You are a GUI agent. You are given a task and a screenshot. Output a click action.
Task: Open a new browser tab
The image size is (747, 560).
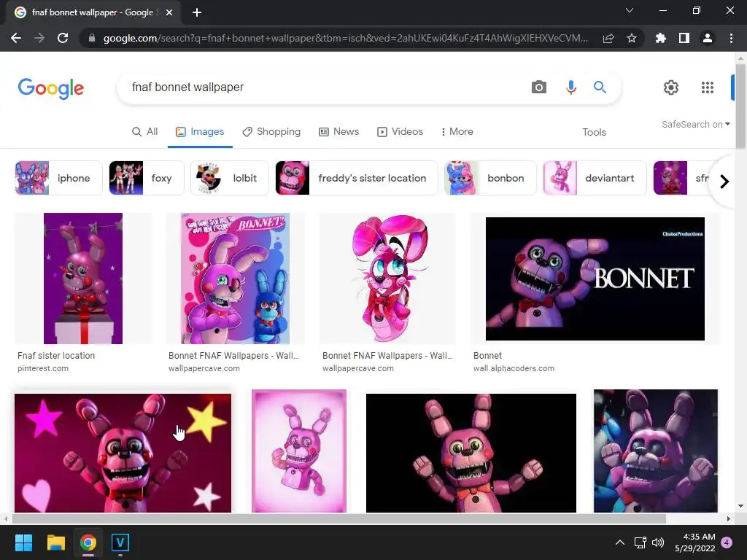coord(197,12)
